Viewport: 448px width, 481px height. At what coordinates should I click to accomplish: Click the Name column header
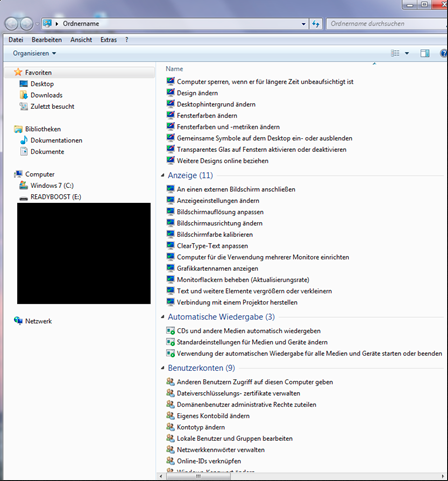coord(174,69)
